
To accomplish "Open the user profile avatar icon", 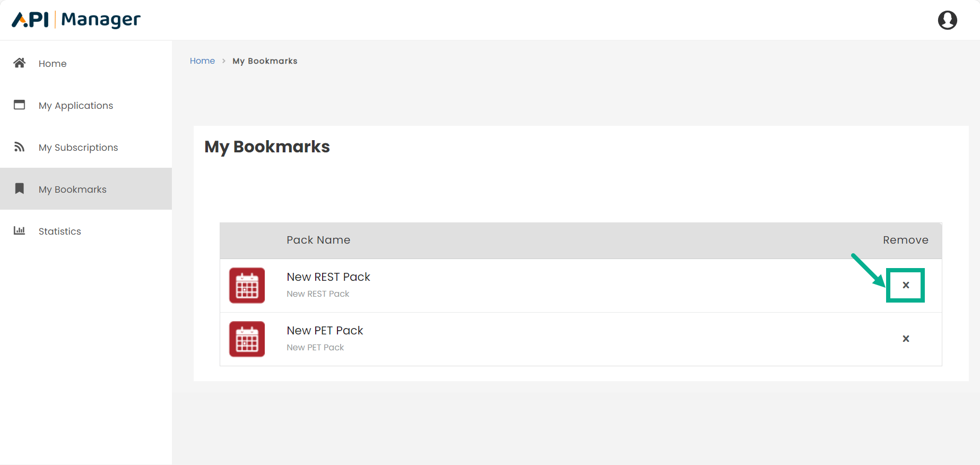I will [948, 20].
